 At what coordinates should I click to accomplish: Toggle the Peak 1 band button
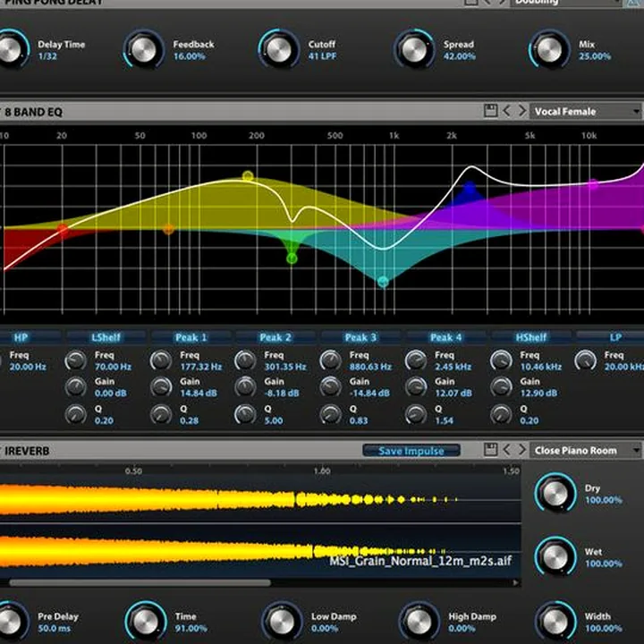(191, 337)
